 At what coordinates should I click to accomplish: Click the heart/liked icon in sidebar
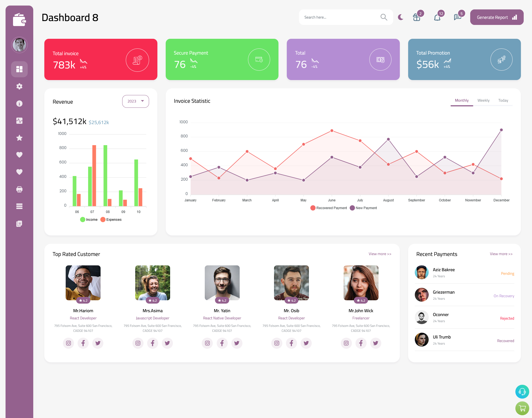(x=19, y=155)
